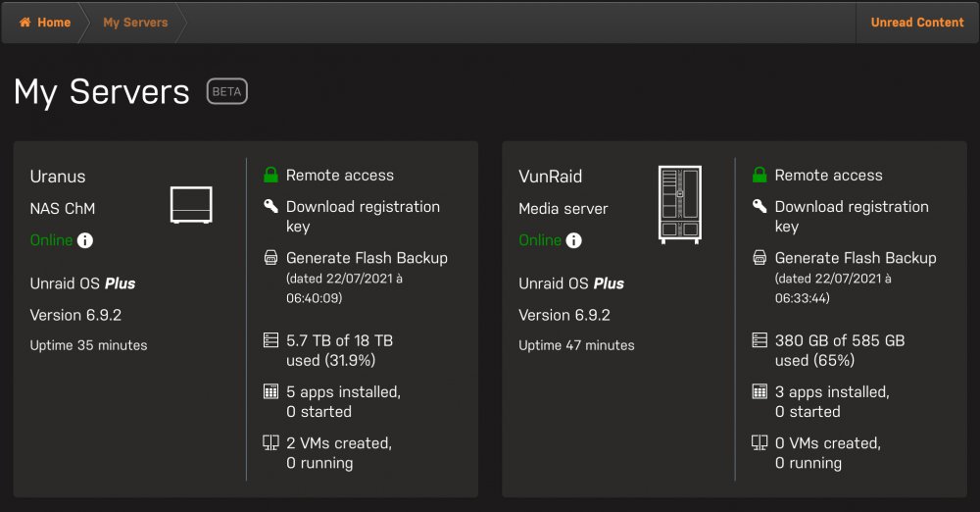Click the VunRaid rack server image

680,204
